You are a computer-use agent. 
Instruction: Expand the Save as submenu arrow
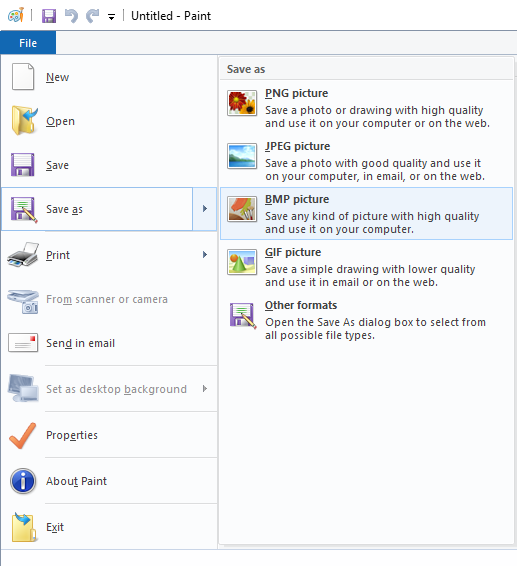click(205, 209)
